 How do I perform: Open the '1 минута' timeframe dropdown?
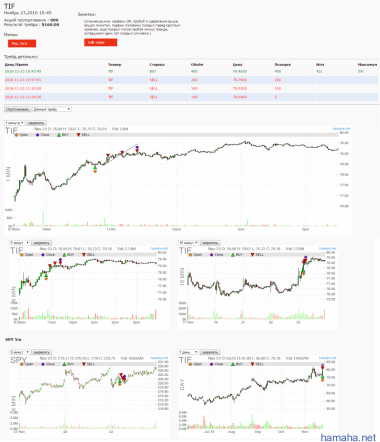tap(14, 123)
